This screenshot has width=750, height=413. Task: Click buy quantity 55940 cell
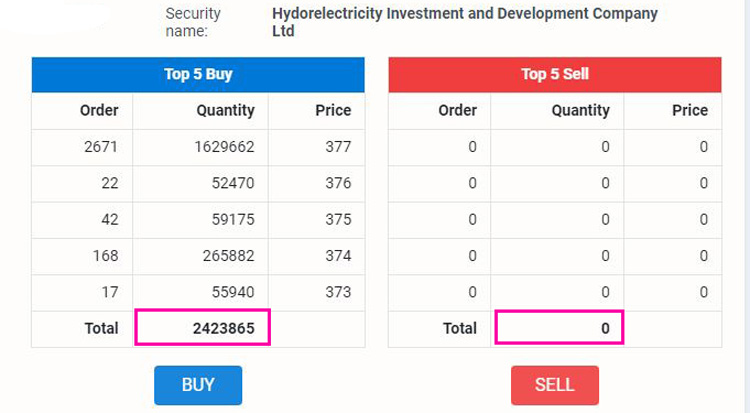(x=229, y=292)
